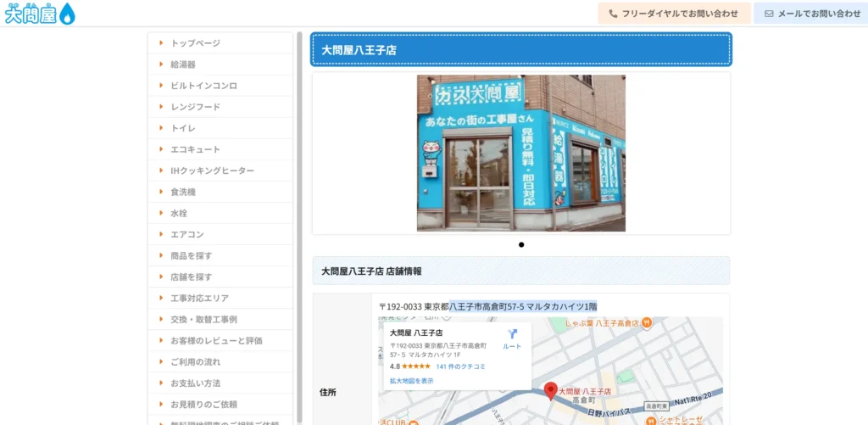Select the carousel dot below the store photo
This screenshot has width=868, height=425.
521,244
